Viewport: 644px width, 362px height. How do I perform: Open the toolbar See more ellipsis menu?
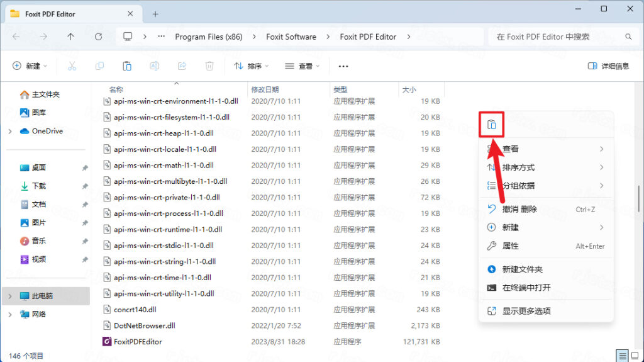coord(343,66)
